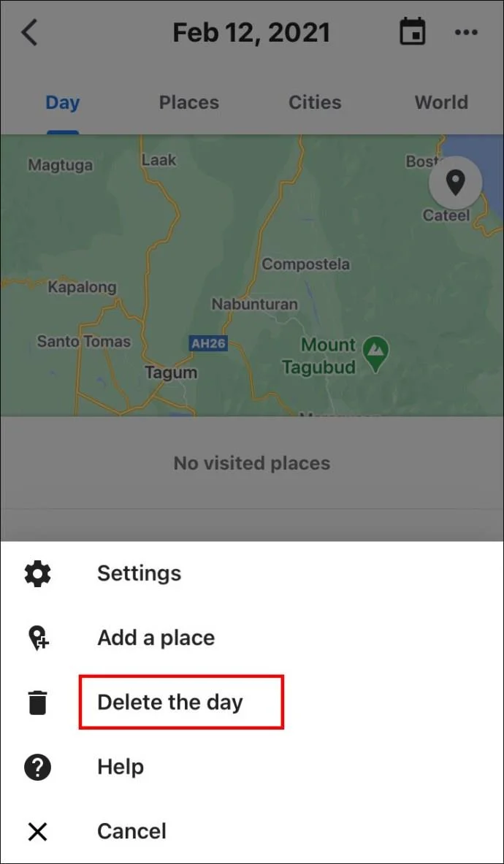
Task: Select the Settings gear icon
Action: [x=37, y=573]
